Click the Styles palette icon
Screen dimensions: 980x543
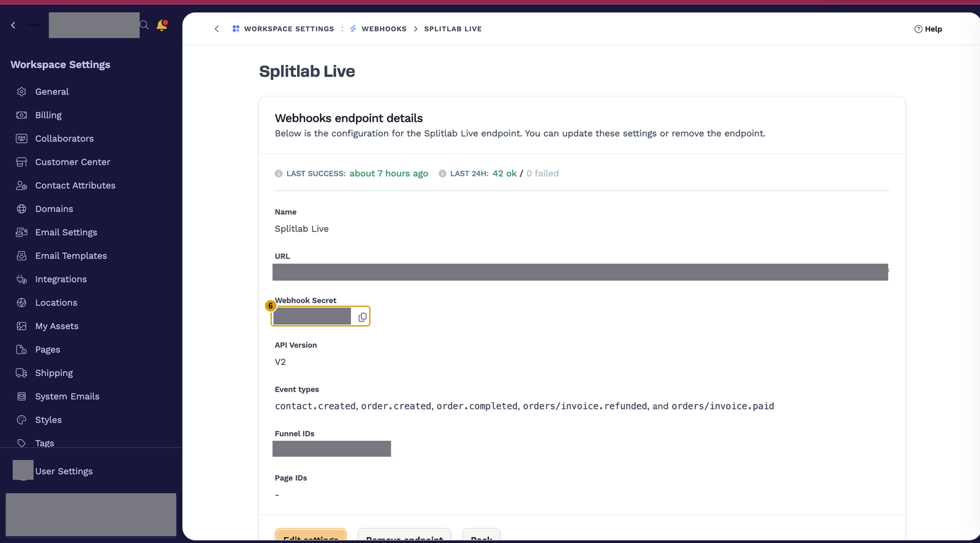[x=21, y=420]
